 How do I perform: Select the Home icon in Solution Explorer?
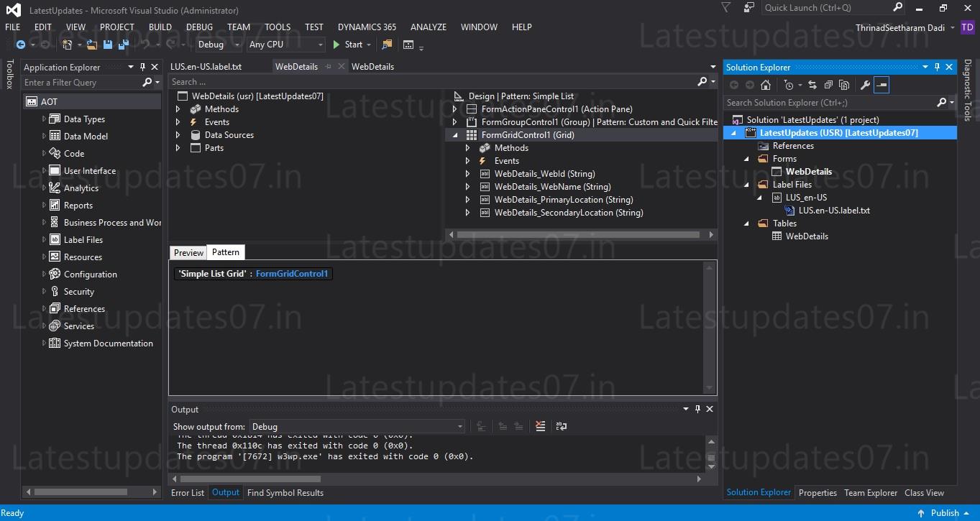point(766,84)
